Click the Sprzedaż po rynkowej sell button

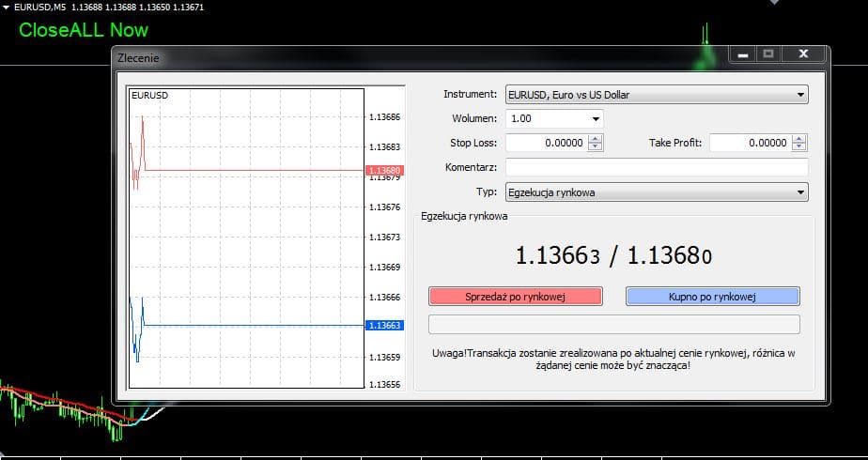pos(514,297)
